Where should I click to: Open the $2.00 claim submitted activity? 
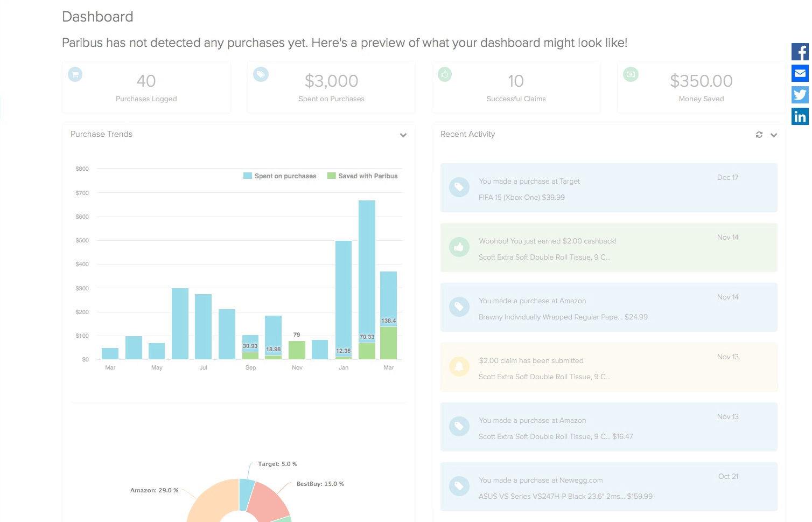coord(609,367)
